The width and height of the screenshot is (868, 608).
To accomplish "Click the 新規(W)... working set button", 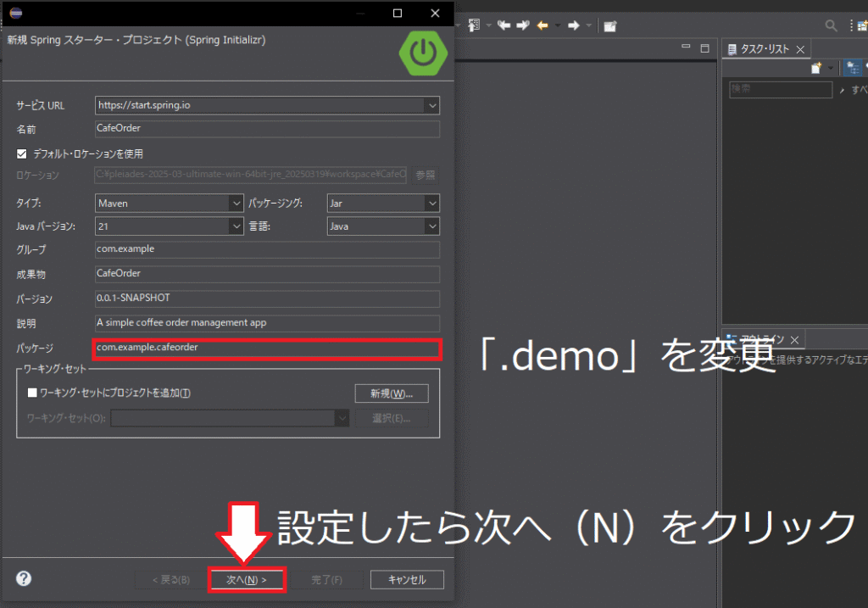I will tap(392, 393).
